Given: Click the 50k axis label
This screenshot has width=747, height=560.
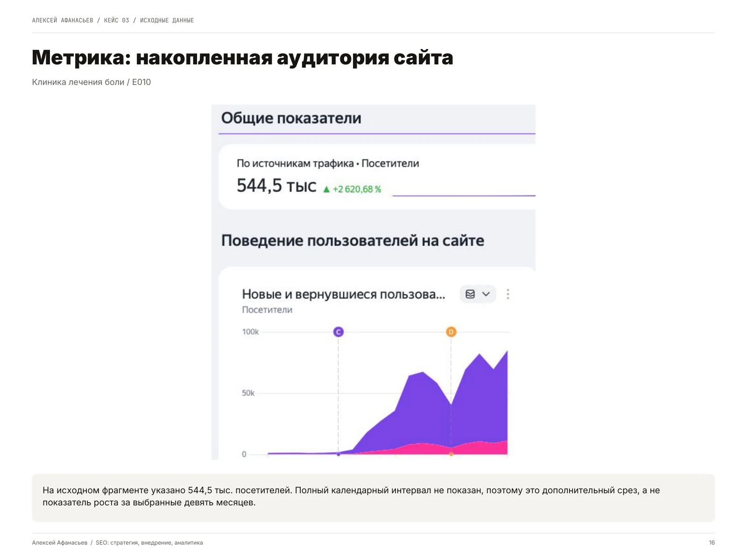Looking at the screenshot, I should pos(248,393).
